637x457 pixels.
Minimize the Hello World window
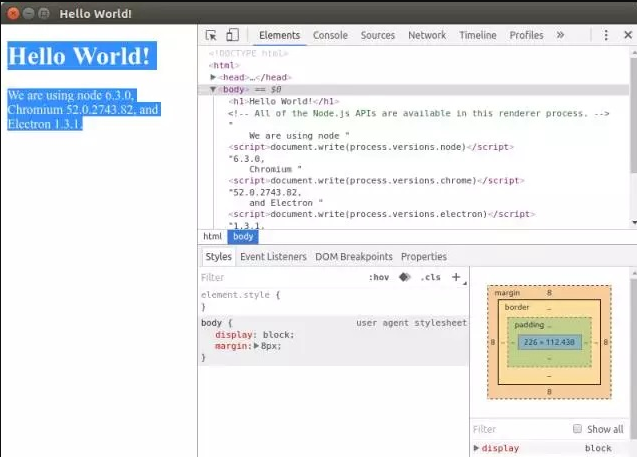(x=28, y=13)
